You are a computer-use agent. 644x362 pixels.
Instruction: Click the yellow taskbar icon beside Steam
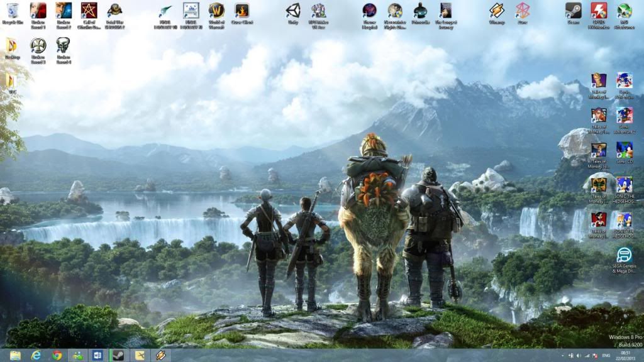click(140, 356)
